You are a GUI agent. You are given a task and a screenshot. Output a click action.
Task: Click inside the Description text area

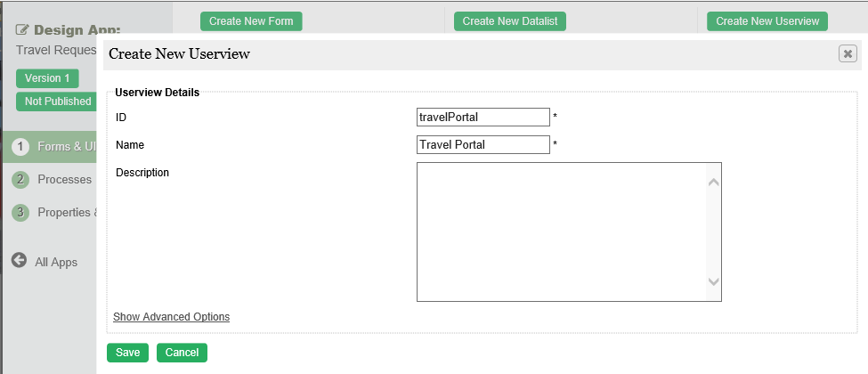coord(561,232)
